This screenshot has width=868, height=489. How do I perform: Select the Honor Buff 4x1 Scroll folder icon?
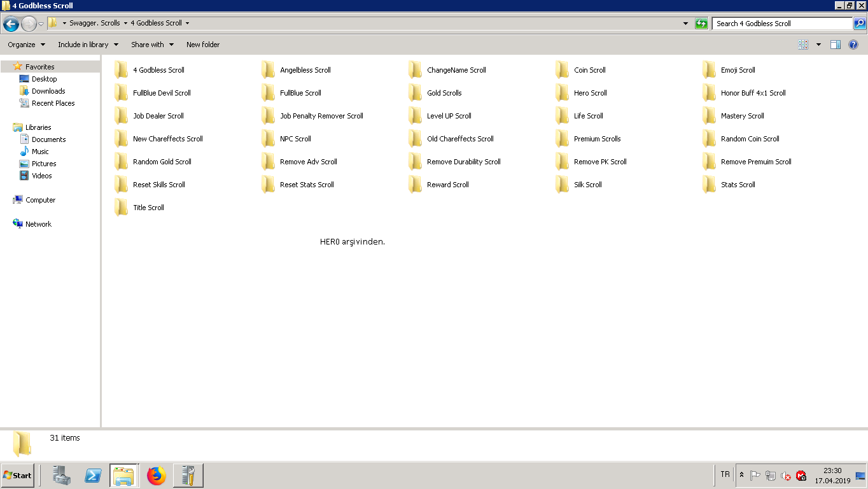pyautogui.click(x=709, y=93)
